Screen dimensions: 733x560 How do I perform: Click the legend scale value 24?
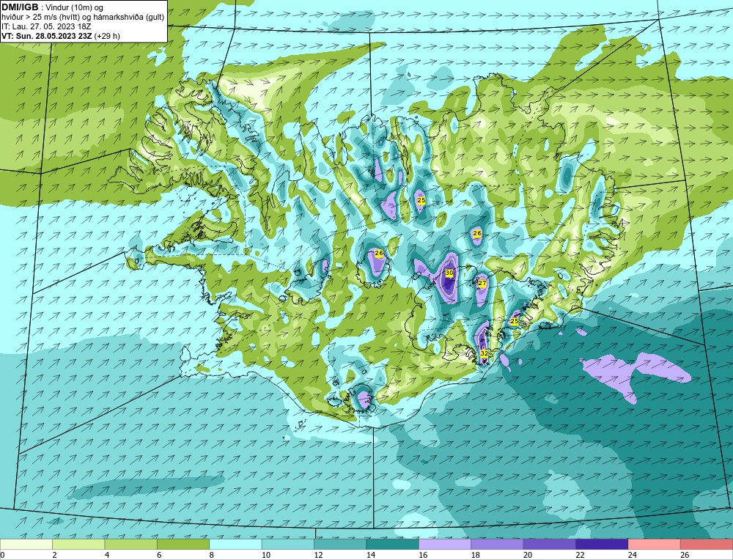click(x=633, y=555)
